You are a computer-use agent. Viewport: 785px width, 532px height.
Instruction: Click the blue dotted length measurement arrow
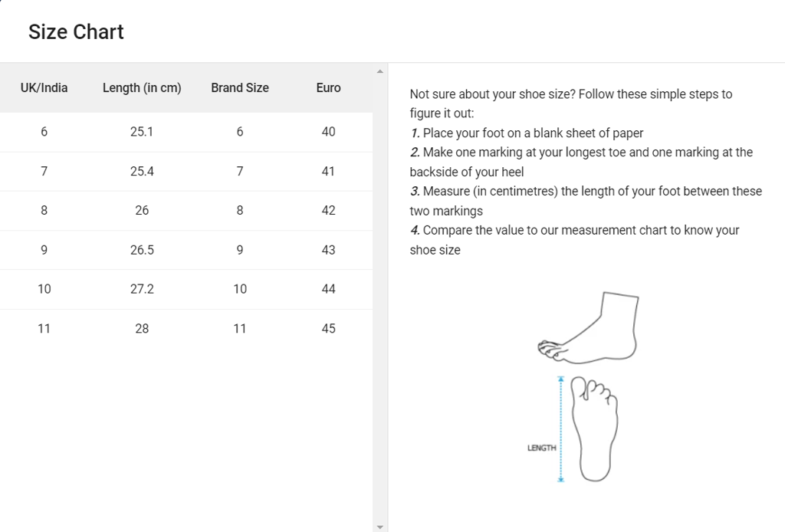tap(561, 429)
